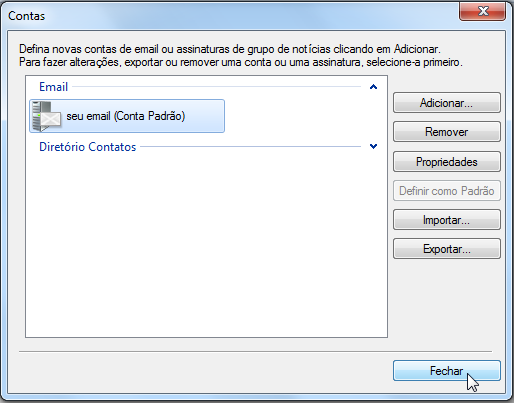Close the dialog with Fechar button

tap(447, 371)
